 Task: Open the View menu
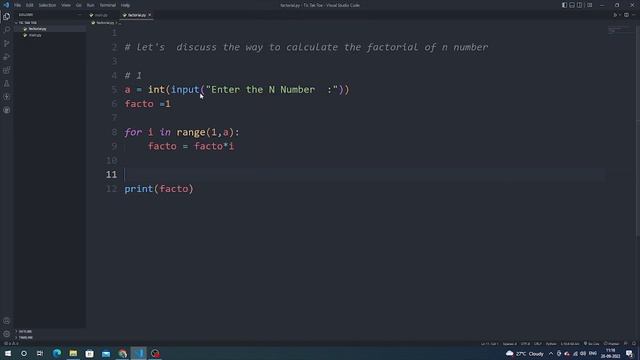tap(66, 5)
